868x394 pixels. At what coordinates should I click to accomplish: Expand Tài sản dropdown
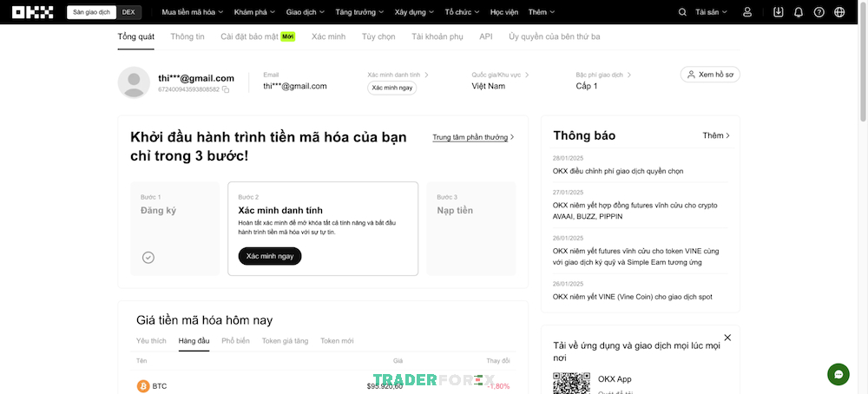[x=712, y=12]
